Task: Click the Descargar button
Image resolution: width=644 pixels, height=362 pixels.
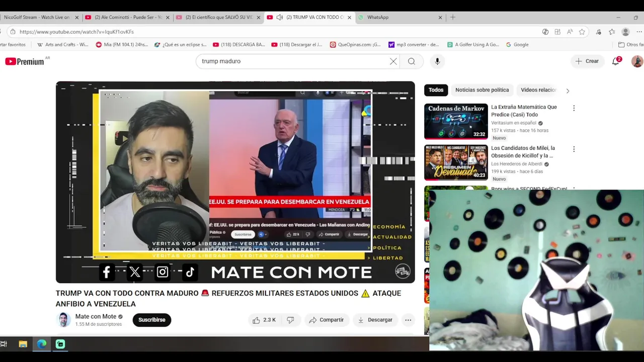Action: point(375,320)
